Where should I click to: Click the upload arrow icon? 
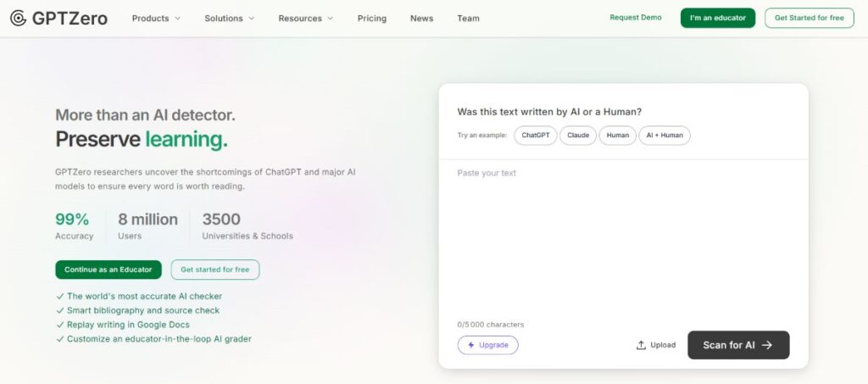point(641,345)
